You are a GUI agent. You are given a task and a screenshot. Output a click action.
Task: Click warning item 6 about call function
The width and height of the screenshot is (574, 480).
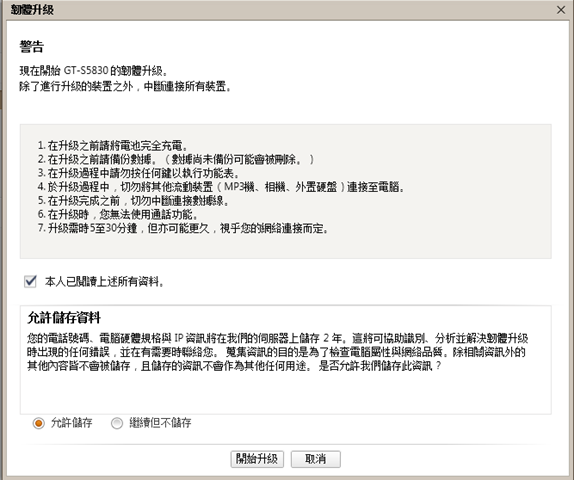118,215
